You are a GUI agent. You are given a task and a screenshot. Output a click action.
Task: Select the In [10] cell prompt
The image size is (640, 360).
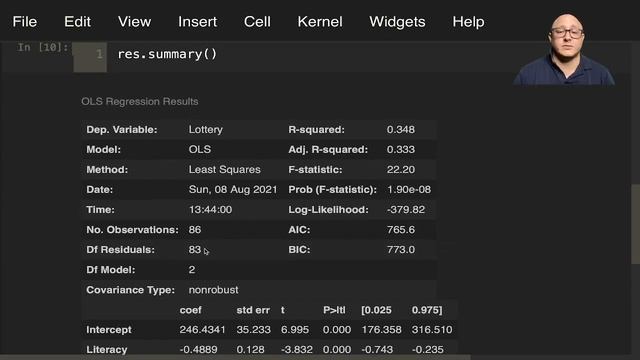pyautogui.click(x=42, y=47)
